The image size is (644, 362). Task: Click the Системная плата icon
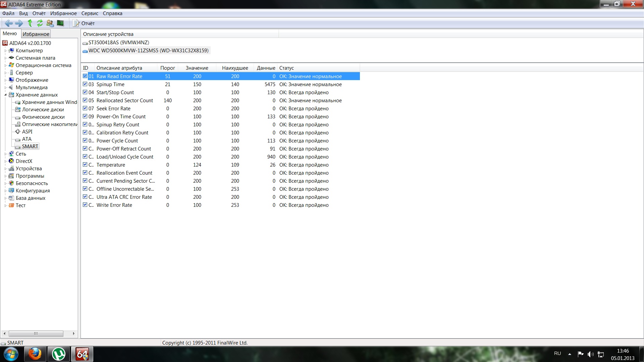[11, 58]
